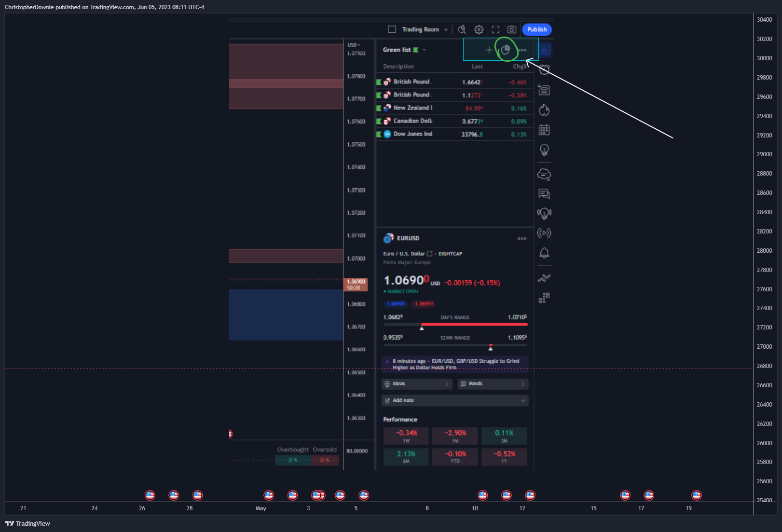This screenshot has height=532, width=782.
Task: Open the Order panel arrows icon
Action: (544, 278)
